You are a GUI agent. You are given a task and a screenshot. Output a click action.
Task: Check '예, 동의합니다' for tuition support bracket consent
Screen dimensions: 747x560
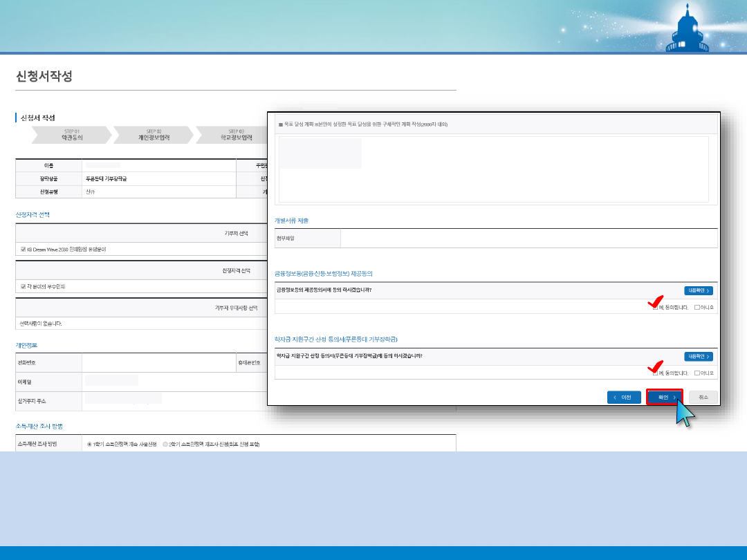[655, 373]
